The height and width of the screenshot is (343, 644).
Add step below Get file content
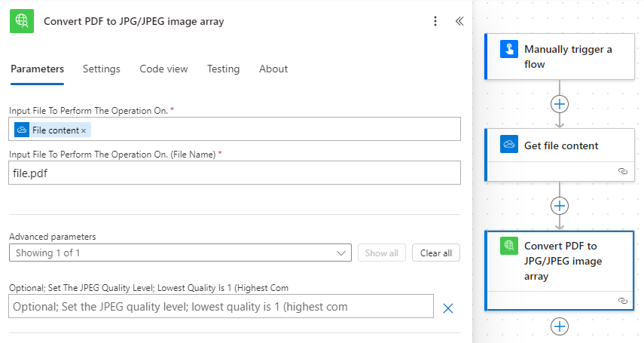pos(560,206)
